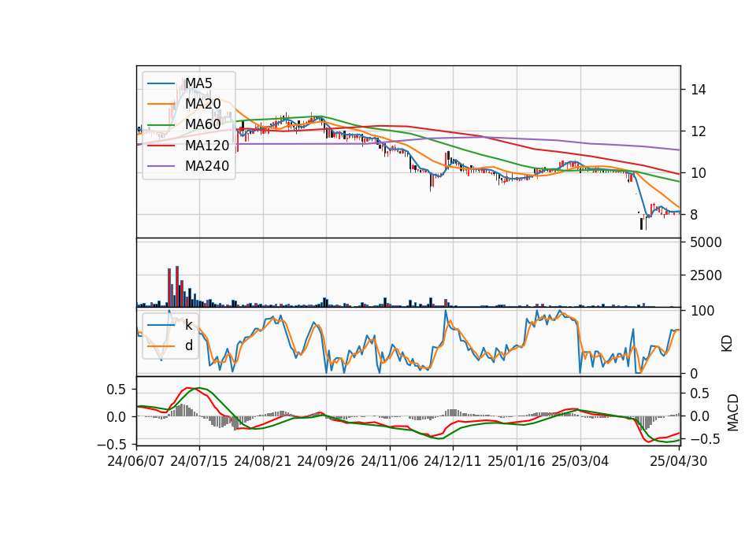Click the MA240 legend label
The height and width of the screenshot is (543, 756).
[207, 166]
